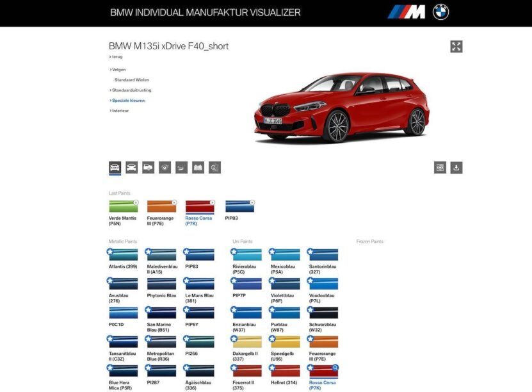Pick PIP83 swatch in Last Paints
The width and height of the screenshot is (532, 392).
coord(240,206)
